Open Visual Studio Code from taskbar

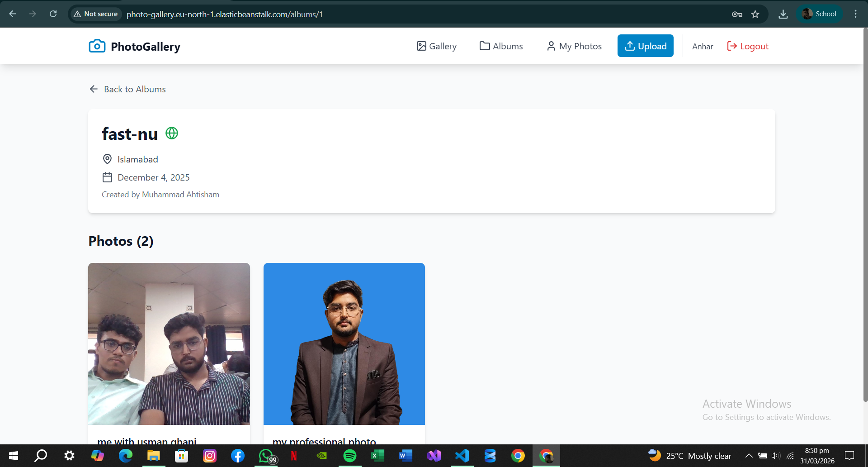point(462,456)
